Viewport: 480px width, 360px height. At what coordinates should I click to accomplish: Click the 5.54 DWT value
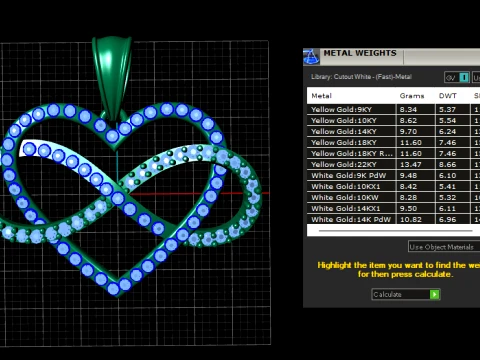(447, 120)
